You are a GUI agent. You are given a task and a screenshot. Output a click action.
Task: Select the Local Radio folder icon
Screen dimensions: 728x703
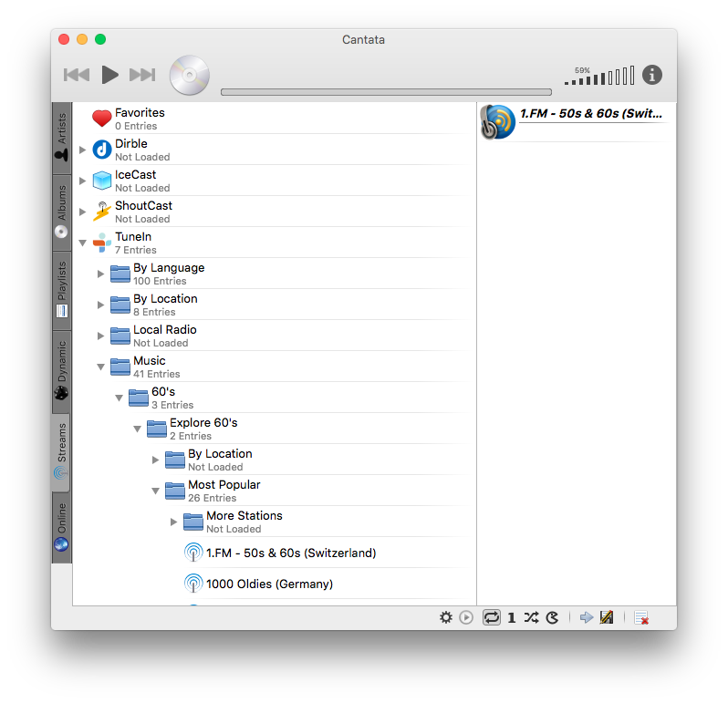[120, 336]
